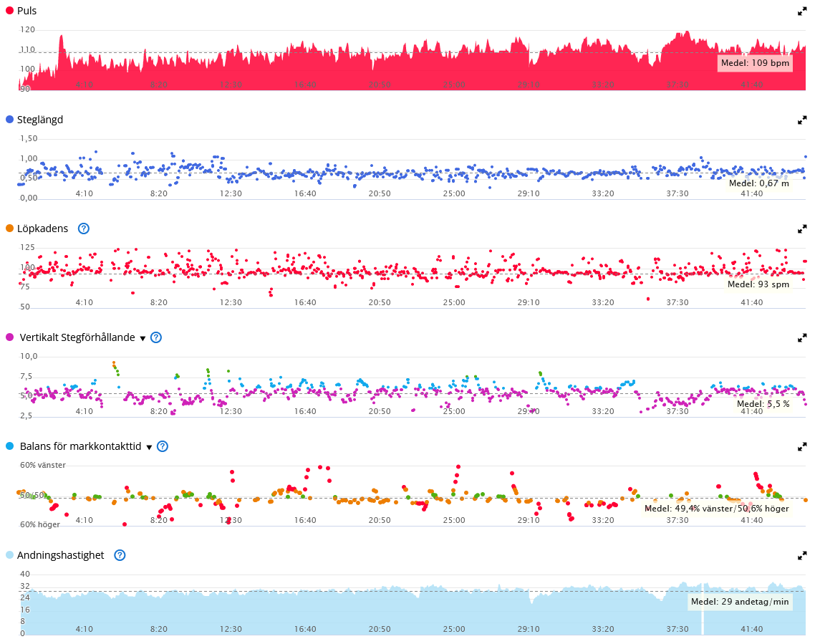The image size is (815, 644).
Task: Open Balans för markkontakttid metric dropdown arrow
Action: click(x=149, y=448)
